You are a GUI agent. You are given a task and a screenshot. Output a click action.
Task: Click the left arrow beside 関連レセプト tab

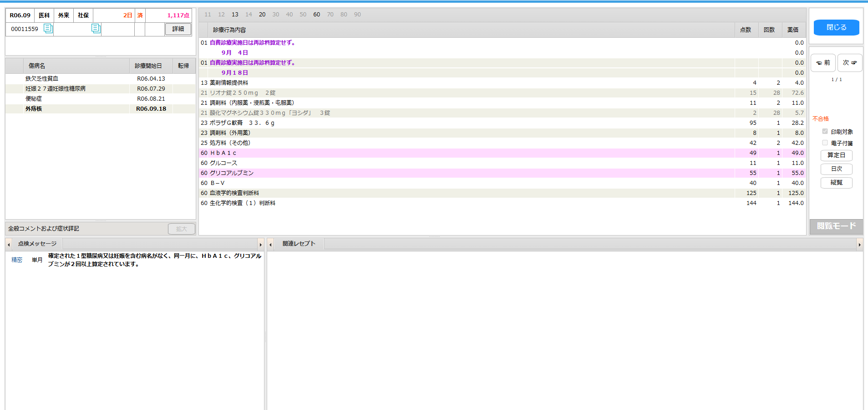(x=270, y=244)
